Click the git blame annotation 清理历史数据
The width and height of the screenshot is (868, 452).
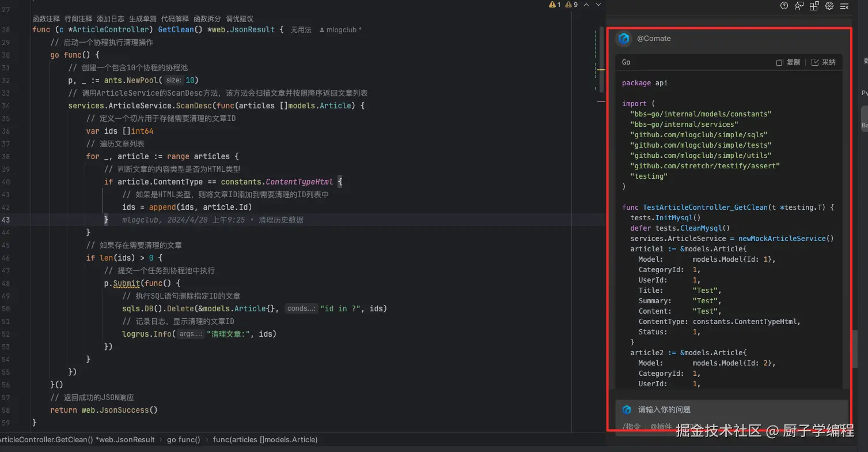click(x=281, y=220)
